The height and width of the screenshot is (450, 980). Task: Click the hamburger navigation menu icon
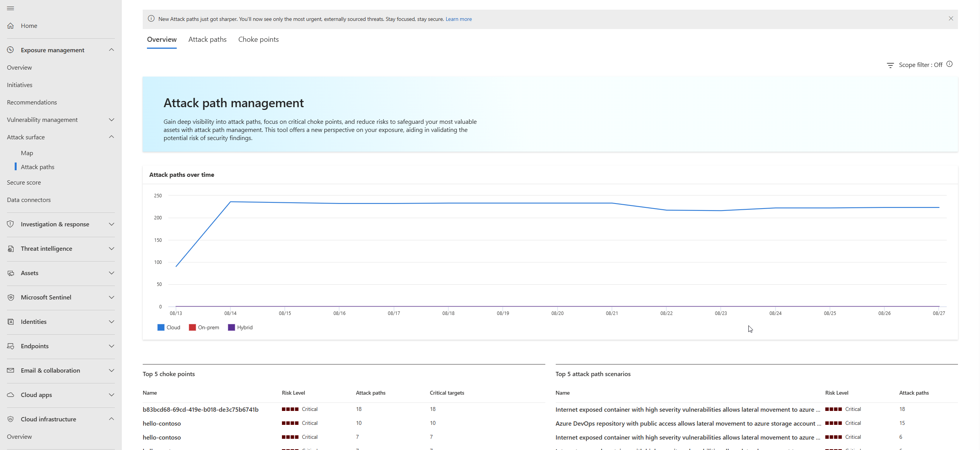(x=10, y=8)
